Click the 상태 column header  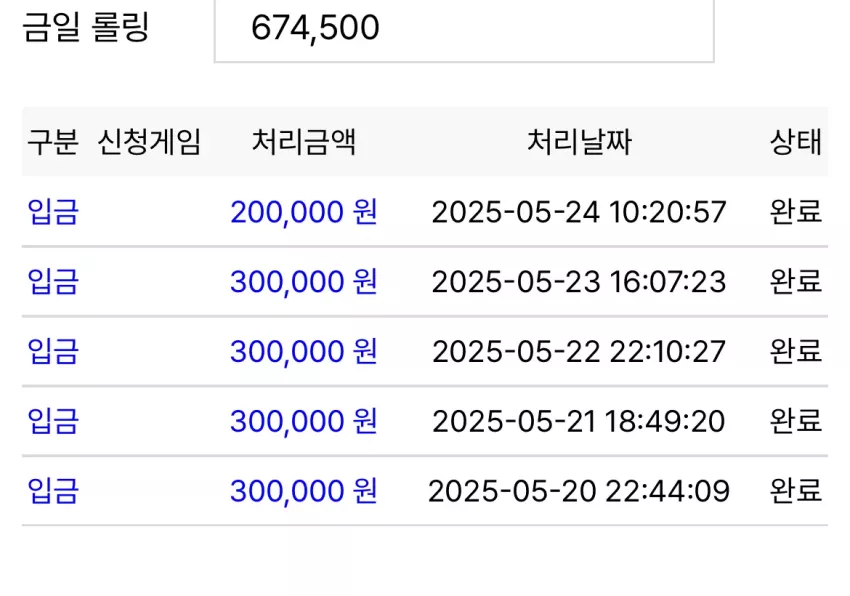[x=796, y=143]
